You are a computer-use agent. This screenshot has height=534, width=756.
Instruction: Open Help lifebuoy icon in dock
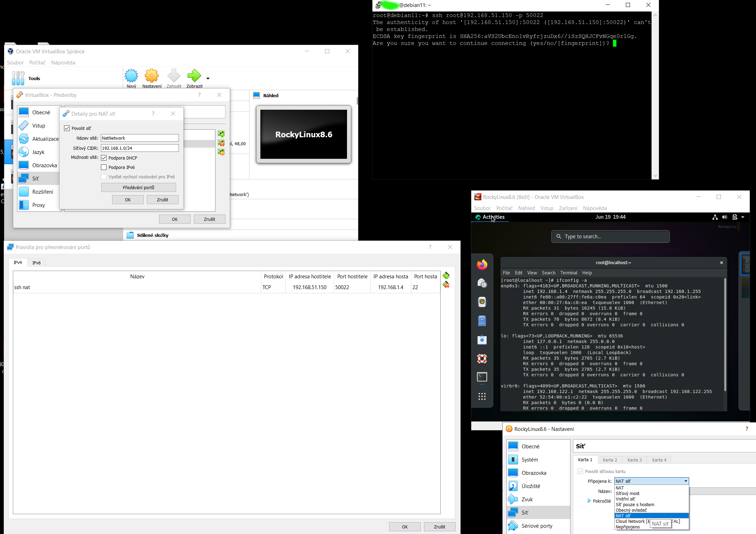482,358
